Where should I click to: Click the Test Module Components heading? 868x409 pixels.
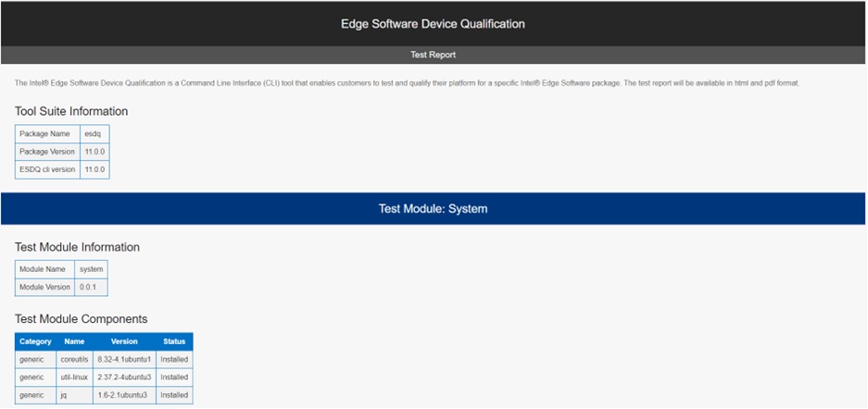pyautogui.click(x=82, y=319)
